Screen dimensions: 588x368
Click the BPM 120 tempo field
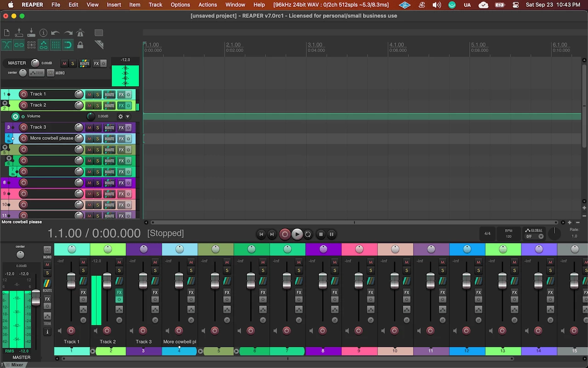[x=509, y=234]
